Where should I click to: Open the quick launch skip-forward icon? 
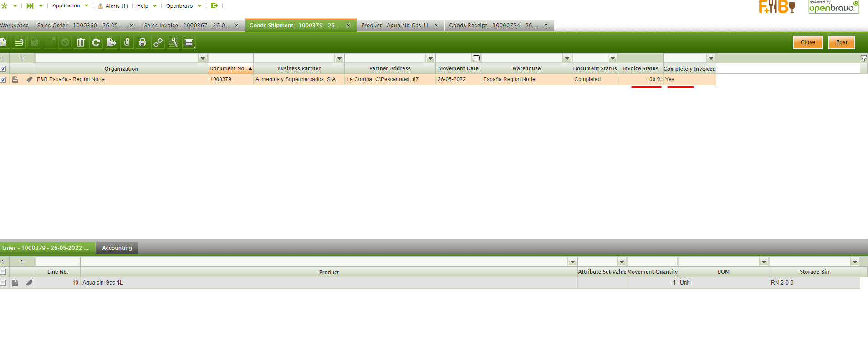[x=30, y=6]
